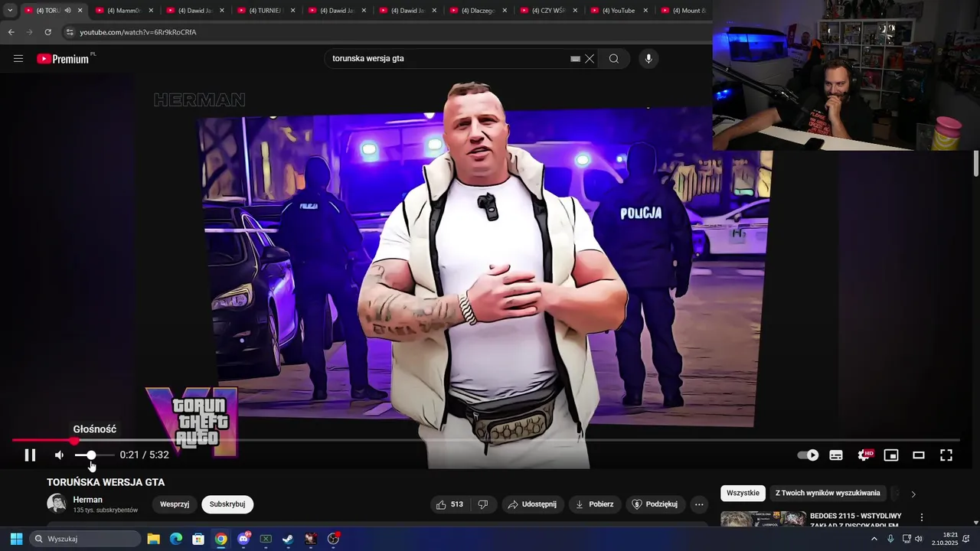The height and width of the screenshot is (551, 980).
Task: Run the search with the magnifier button
Action: click(x=614, y=59)
